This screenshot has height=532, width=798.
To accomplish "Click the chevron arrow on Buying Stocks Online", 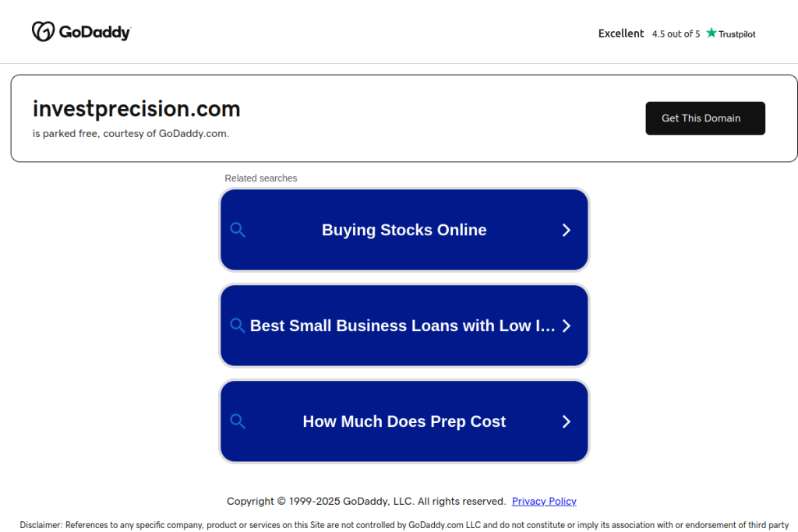I will [567, 230].
